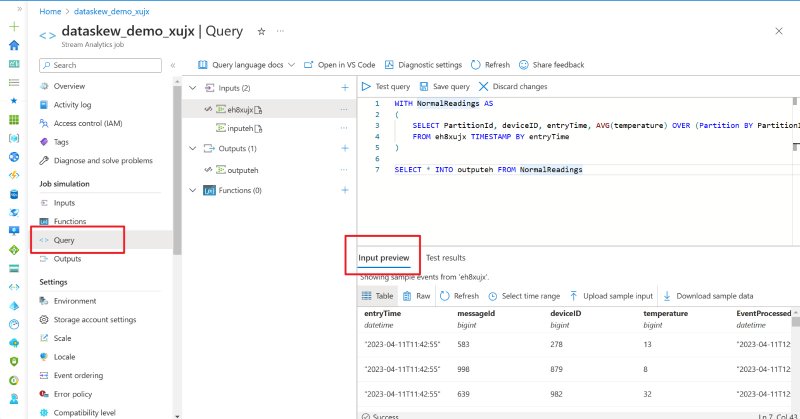Image resolution: width=800 pixels, height=419 pixels.
Task: Select the Query menu item in the sidebar
Action: pyautogui.click(x=64, y=240)
